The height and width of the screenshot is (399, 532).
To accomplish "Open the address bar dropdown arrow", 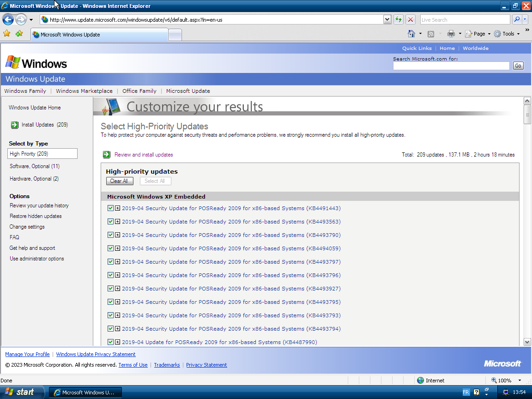I will (x=387, y=19).
